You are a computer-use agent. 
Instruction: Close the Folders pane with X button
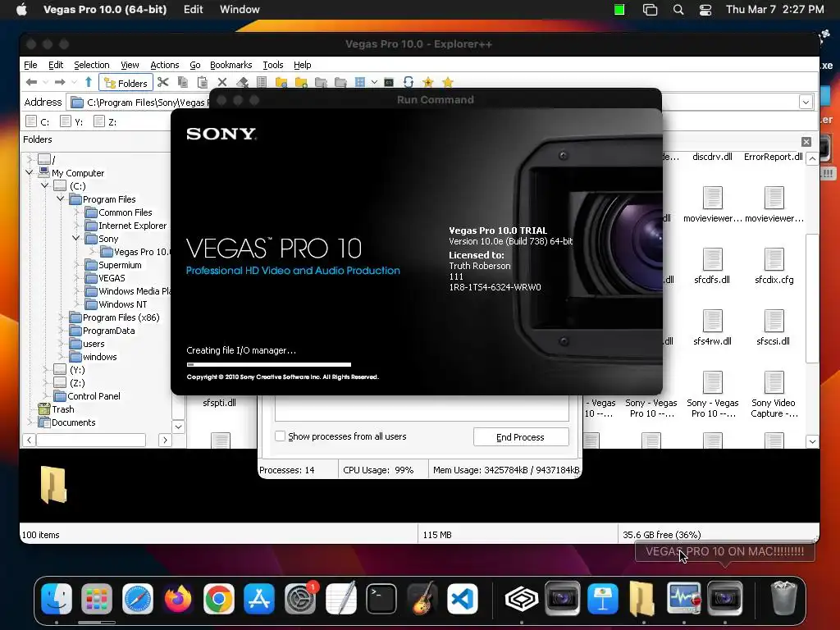tap(806, 141)
